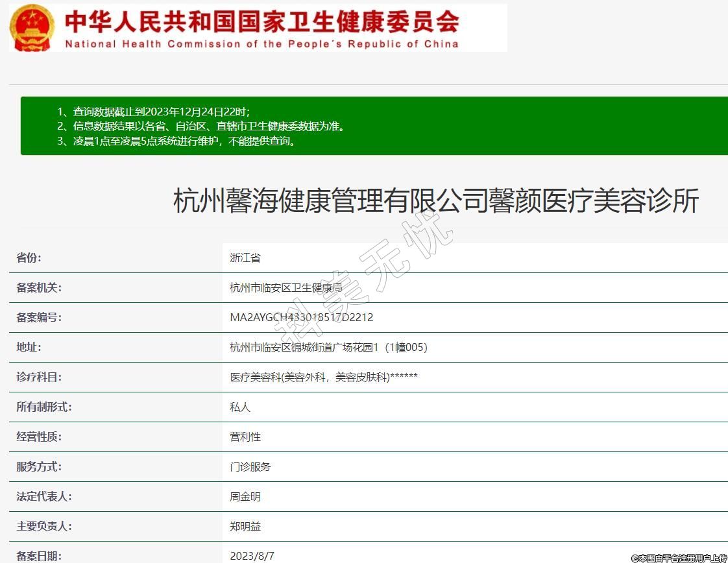This screenshot has width=728, height=563.
Task: Click the green notice about query data cutoff
Action: [x=153, y=112]
